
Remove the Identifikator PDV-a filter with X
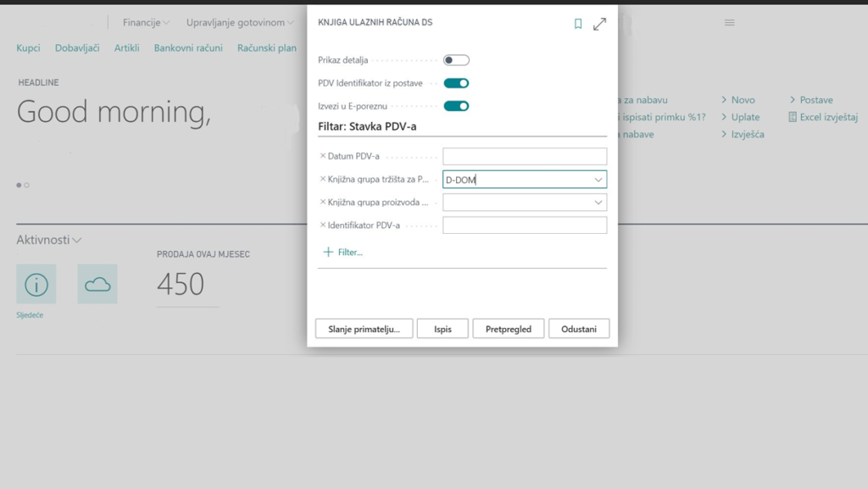click(322, 225)
